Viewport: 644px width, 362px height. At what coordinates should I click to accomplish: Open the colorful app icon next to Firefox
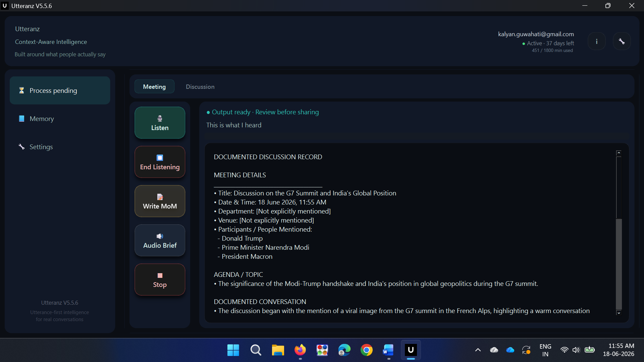(322, 350)
